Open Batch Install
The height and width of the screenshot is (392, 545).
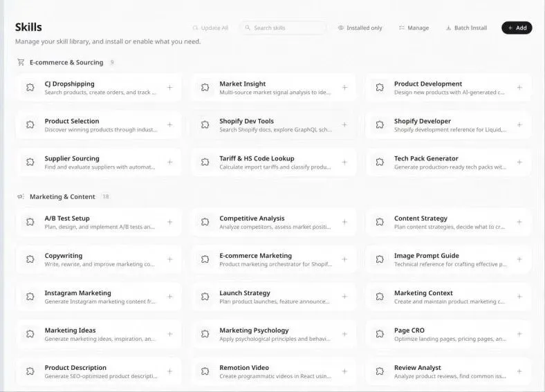(466, 28)
